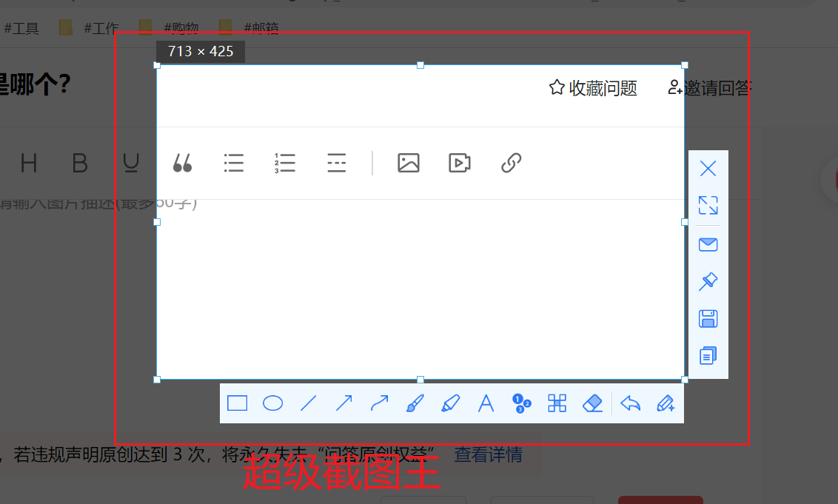Save the screenshot to disk
838x504 pixels.
(708, 319)
